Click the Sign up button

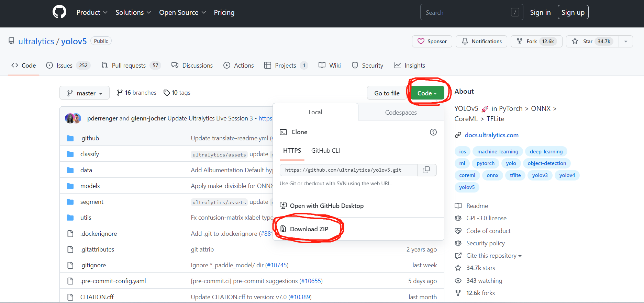[573, 12]
